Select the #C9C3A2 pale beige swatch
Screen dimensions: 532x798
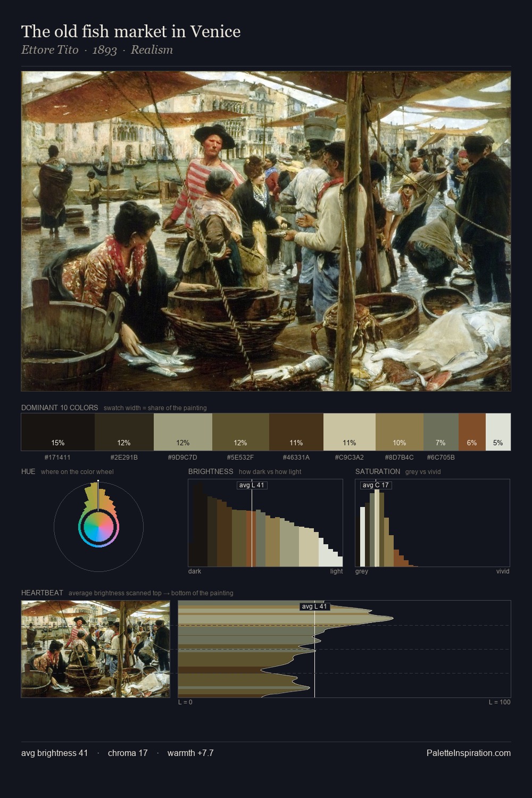tap(350, 432)
